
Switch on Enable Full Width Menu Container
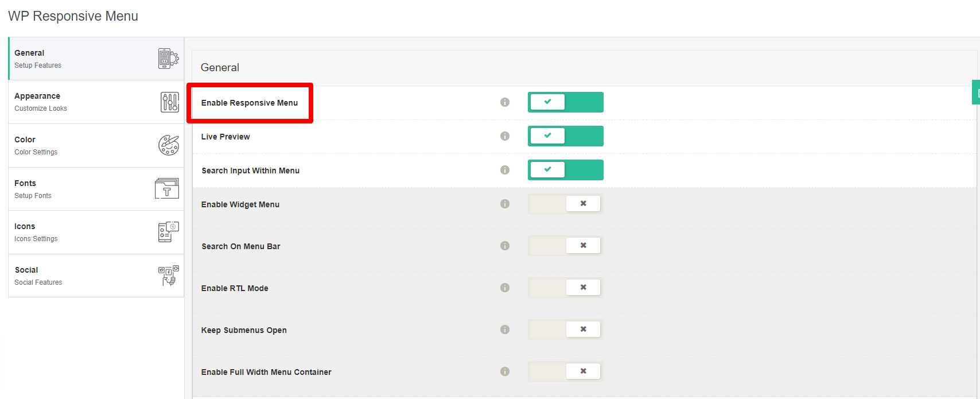[x=565, y=371]
